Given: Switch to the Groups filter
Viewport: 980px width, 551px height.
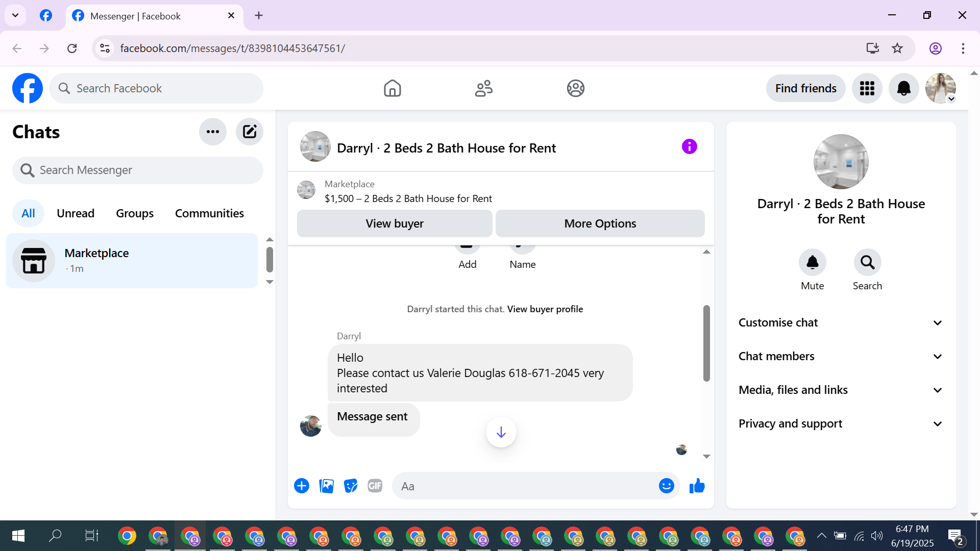Looking at the screenshot, I should 135,213.
